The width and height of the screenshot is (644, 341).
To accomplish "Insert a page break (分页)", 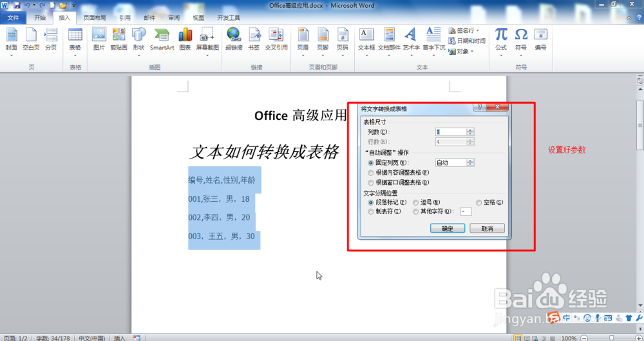I will (51, 40).
